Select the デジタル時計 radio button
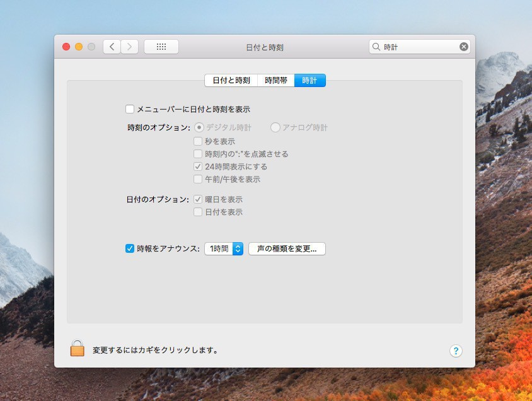 (199, 127)
